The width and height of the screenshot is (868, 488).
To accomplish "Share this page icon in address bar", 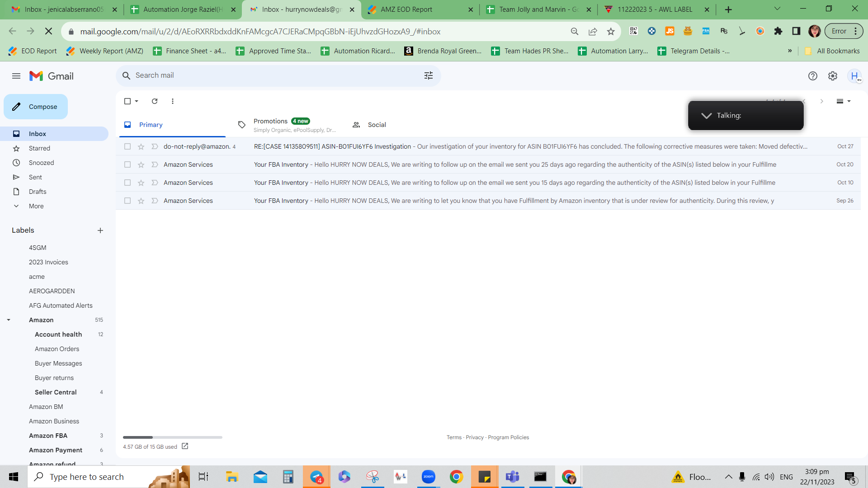I will pyautogui.click(x=593, y=31).
